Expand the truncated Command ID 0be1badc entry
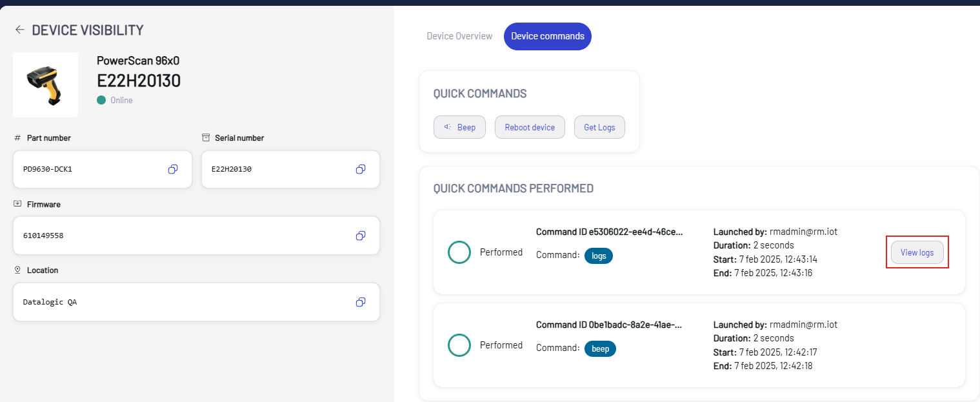The image size is (980, 402). point(608,325)
